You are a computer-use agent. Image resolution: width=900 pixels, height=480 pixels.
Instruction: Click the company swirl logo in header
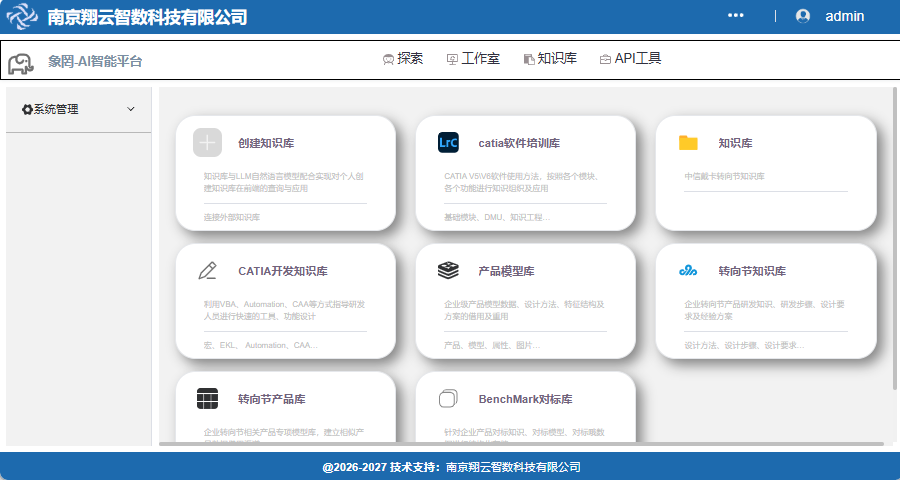click(22, 16)
